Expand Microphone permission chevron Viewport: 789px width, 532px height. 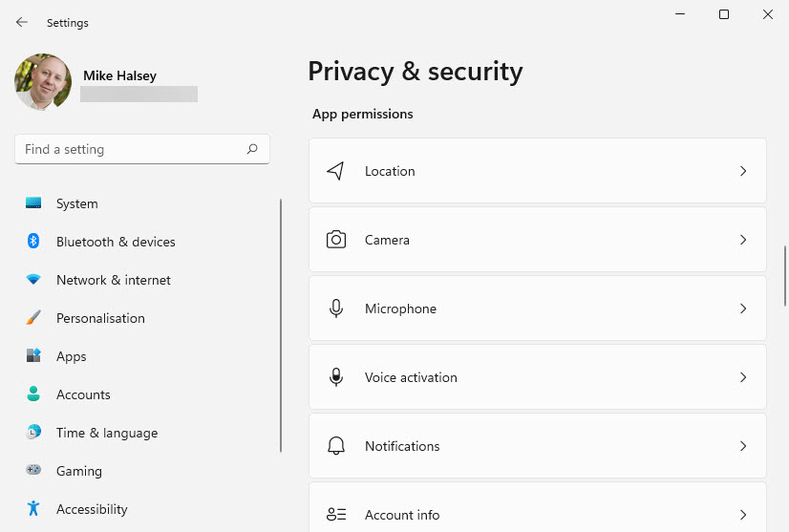pyautogui.click(x=743, y=309)
